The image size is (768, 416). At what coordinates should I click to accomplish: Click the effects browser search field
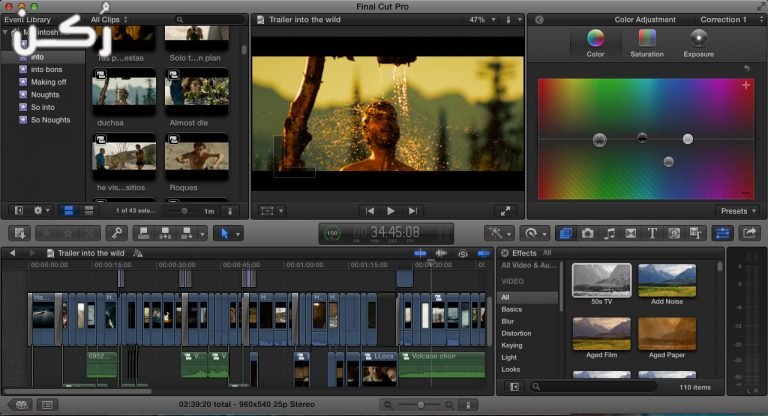593,387
